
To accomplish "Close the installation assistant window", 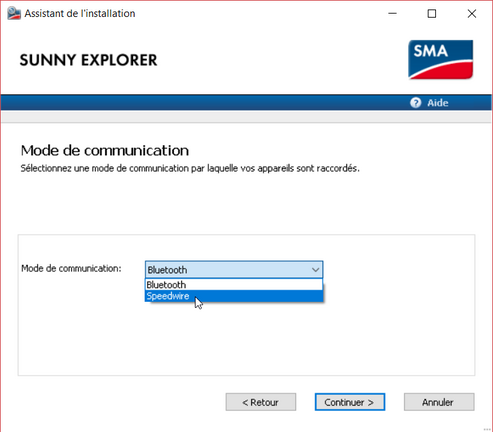I will [x=472, y=14].
